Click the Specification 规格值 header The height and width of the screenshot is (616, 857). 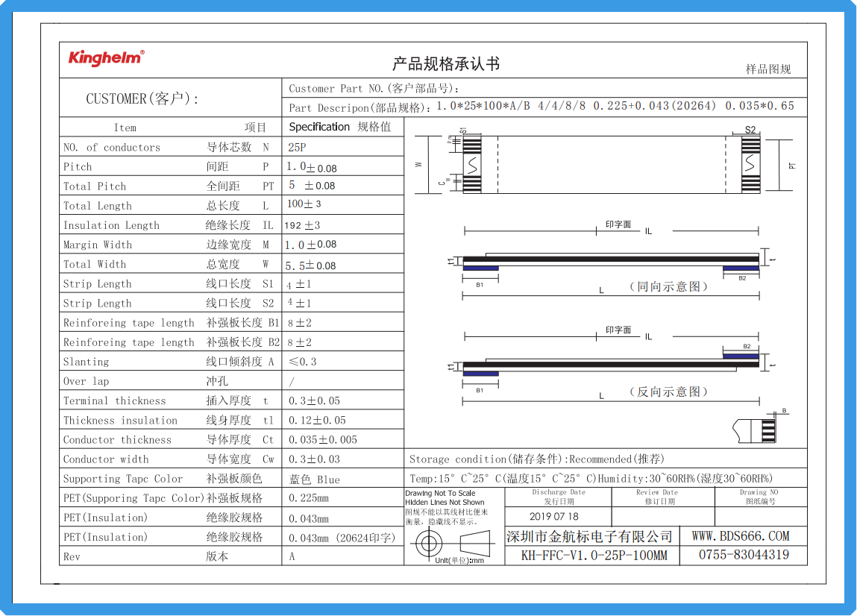pos(340,127)
